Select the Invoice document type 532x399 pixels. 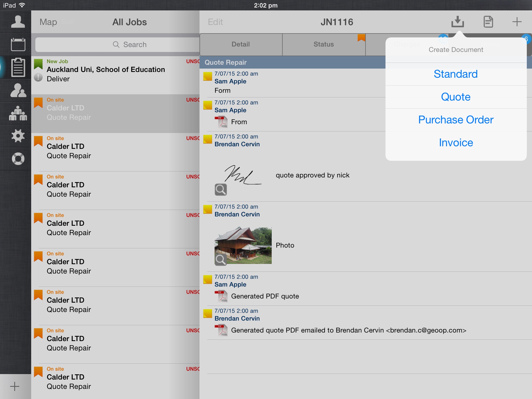(456, 143)
